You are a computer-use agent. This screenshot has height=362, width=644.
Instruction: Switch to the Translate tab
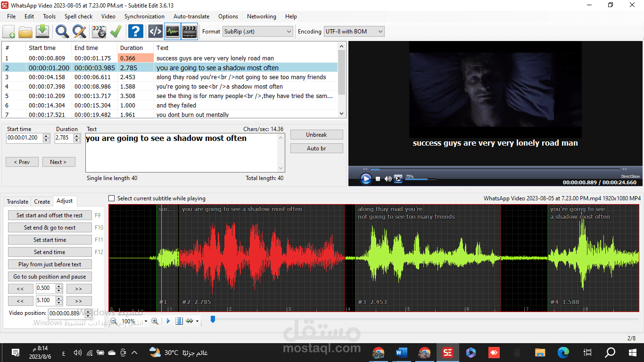[17, 201]
